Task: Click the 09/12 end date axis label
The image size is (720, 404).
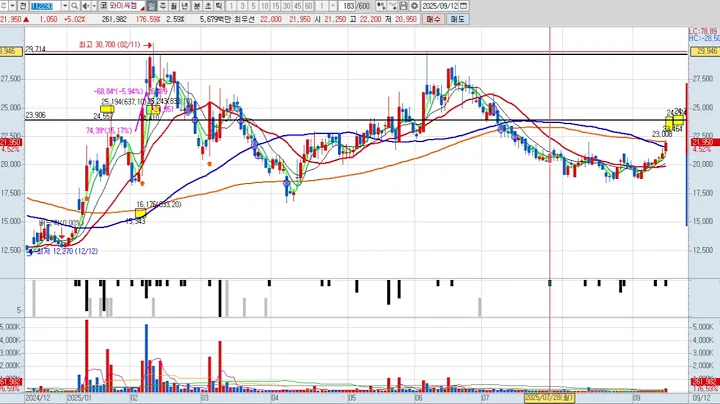Action: coord(702,398)
